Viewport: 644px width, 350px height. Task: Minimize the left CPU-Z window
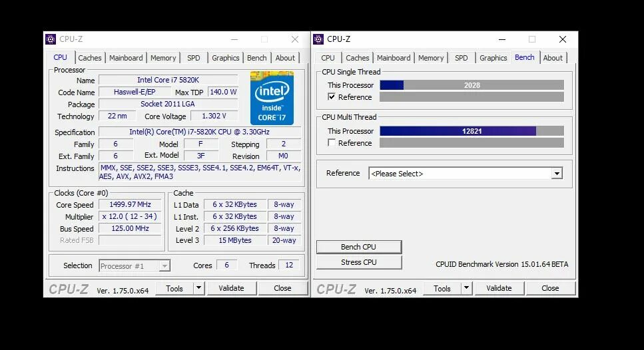[x=234, y=39]
